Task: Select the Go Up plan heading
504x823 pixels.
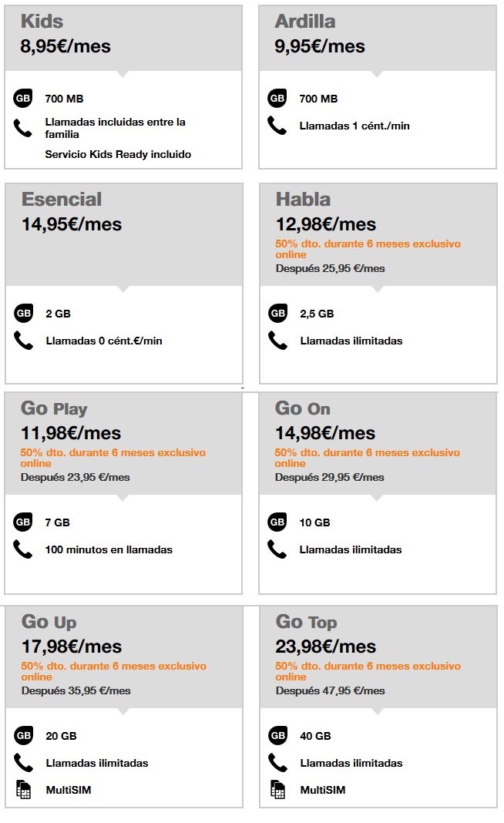Action: click(49, 622)
